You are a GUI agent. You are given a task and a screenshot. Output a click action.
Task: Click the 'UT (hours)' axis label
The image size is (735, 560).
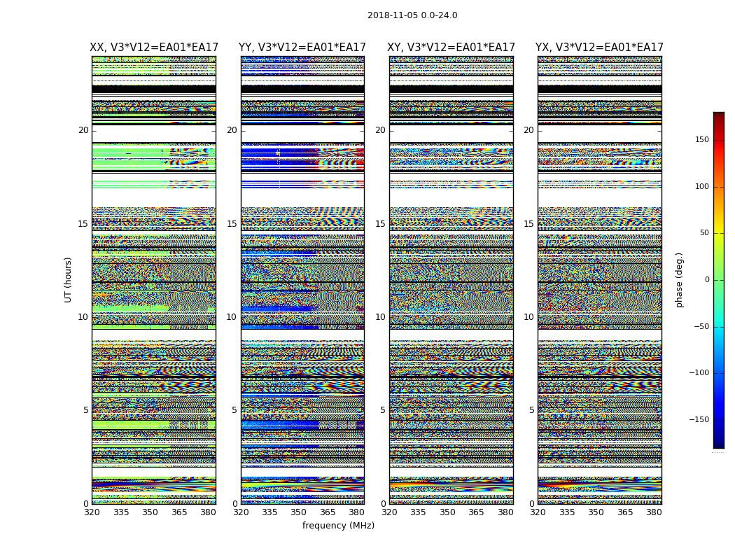pos(68,280)
